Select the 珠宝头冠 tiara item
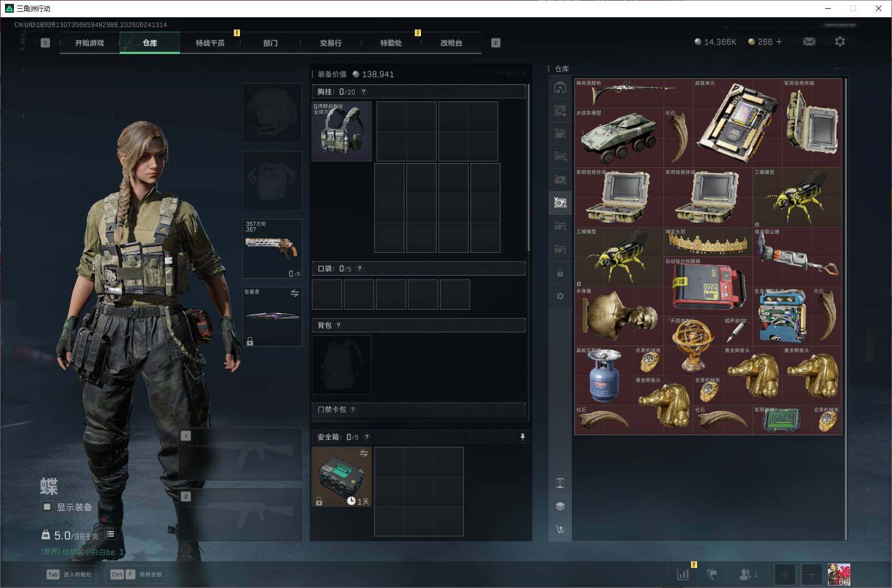The width and height of the screenshot is (892, 588). 708,242
